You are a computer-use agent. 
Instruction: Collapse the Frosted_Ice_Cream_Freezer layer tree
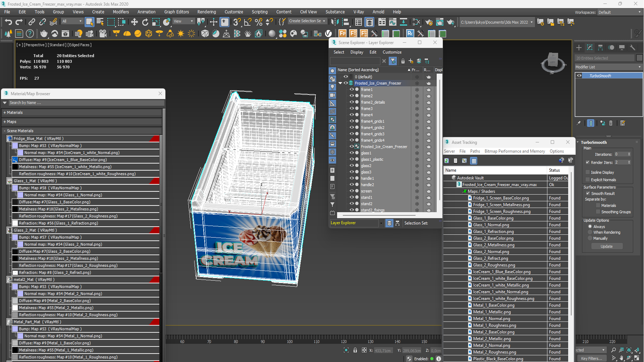(340, 83)
